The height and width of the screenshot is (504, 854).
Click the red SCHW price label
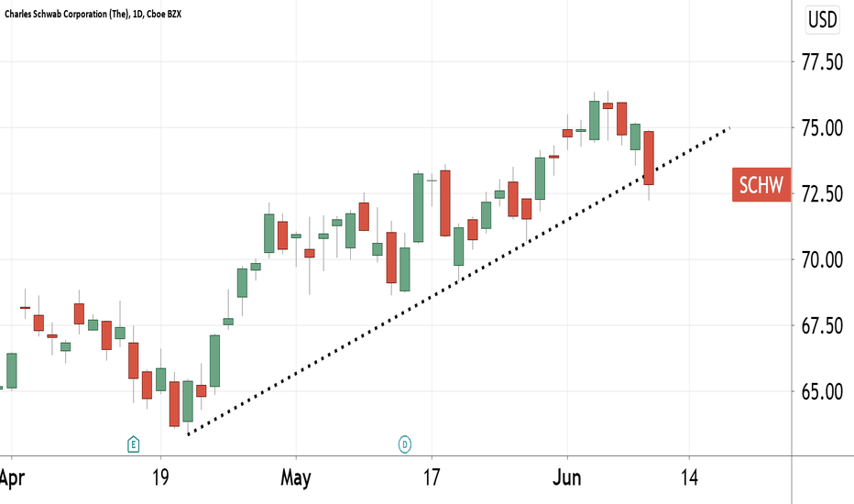[x=761, y=185]
